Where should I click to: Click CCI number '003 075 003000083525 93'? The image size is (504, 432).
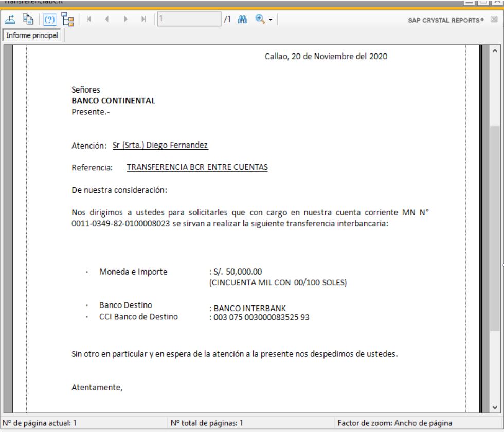(261, 317)
